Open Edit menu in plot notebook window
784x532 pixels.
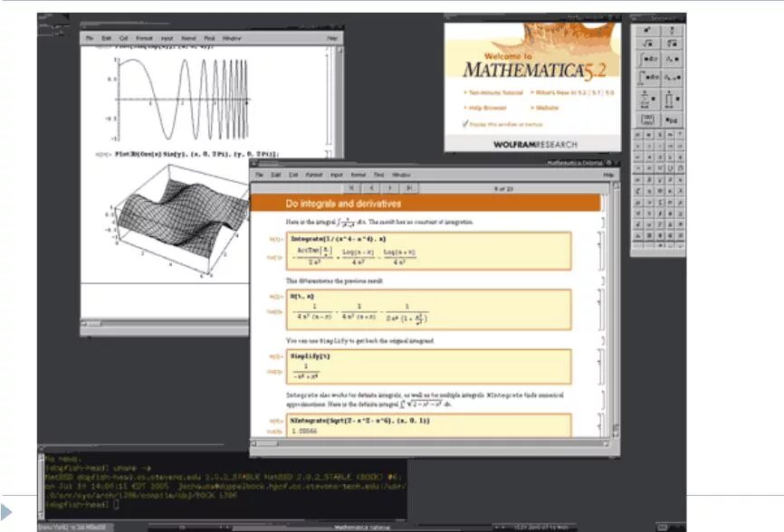[106, 38]
